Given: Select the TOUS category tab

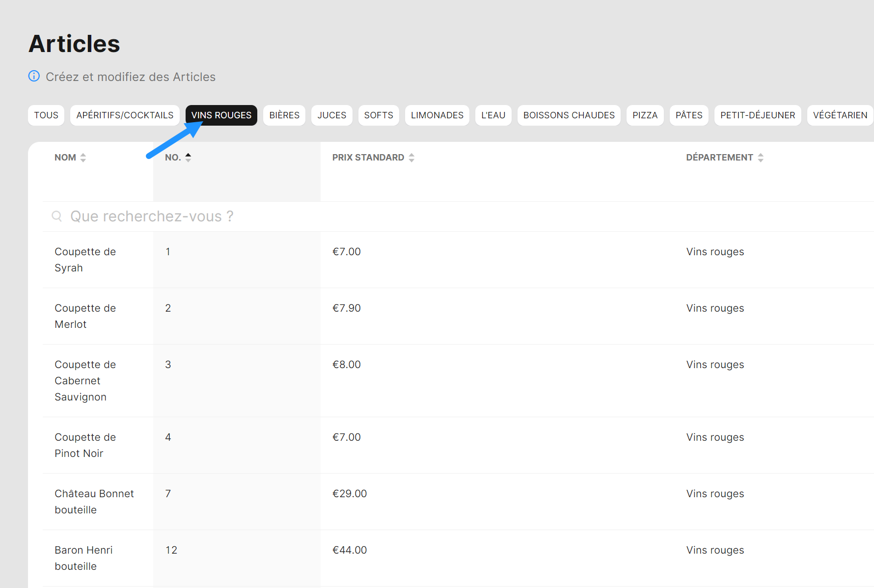Looking at the screenshot, I should coord(46,115).
